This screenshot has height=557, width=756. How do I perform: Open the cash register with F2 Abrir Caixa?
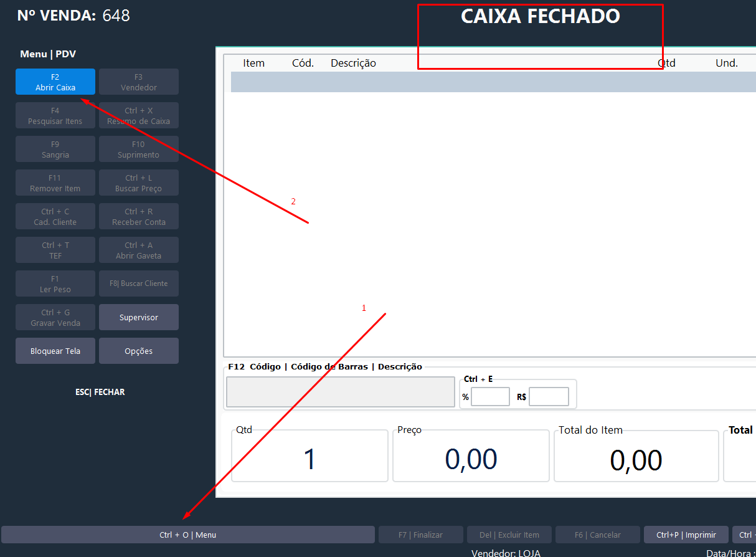point(55,82)
